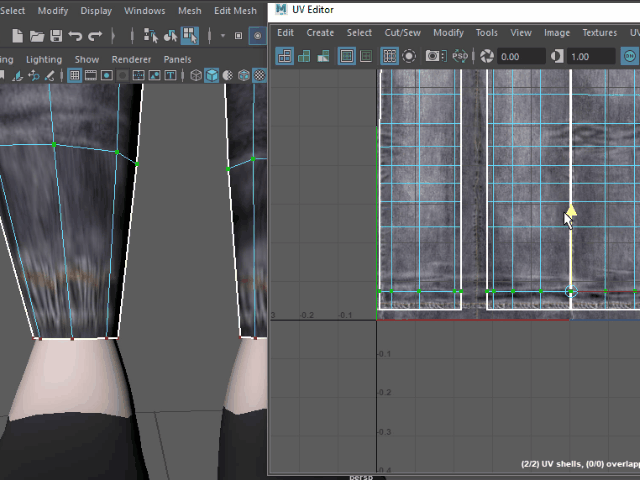Open a scene with the folder icon
This screenshot has height=480, width=640.
(x=37, y=36)
